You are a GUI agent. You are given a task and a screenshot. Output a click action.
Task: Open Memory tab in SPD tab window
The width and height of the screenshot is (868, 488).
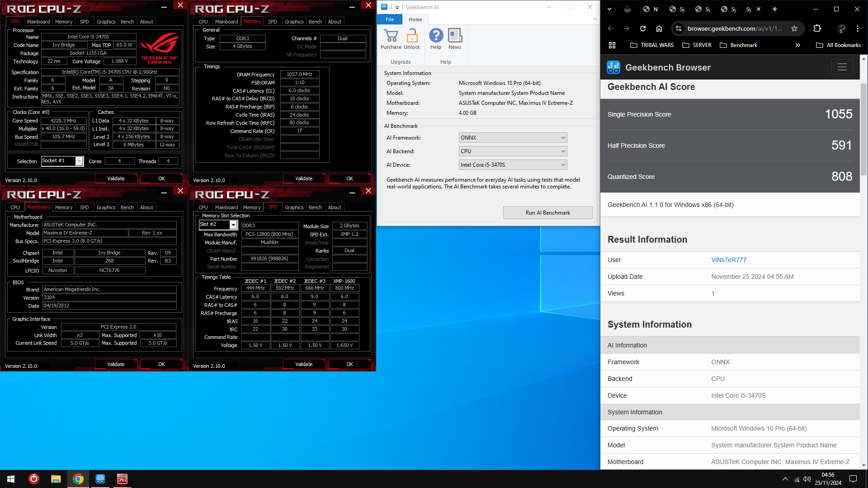(x=251, y=207)
